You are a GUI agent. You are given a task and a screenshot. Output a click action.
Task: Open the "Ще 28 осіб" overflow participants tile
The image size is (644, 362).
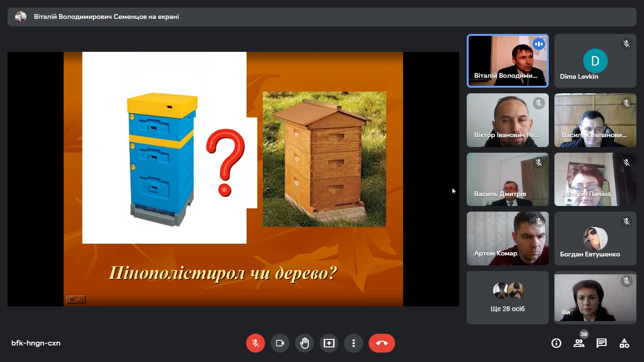tap(508, 297)
